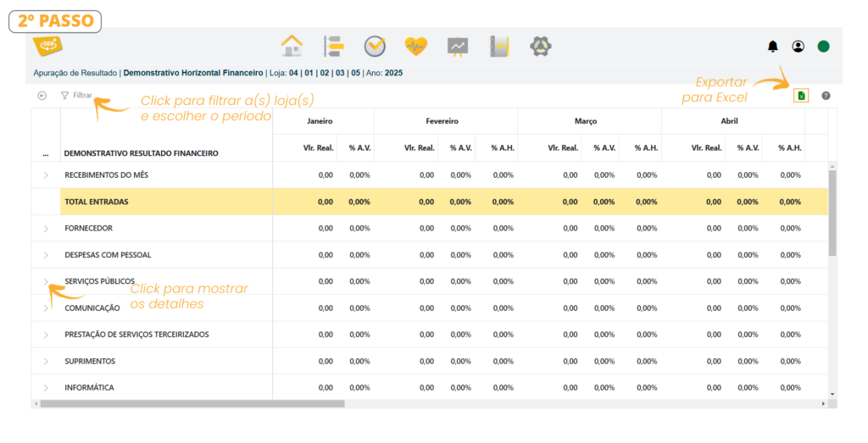The image size is (868, 443).
Task: Click FORNECEDOR row label text
Action: pos(88,229)
